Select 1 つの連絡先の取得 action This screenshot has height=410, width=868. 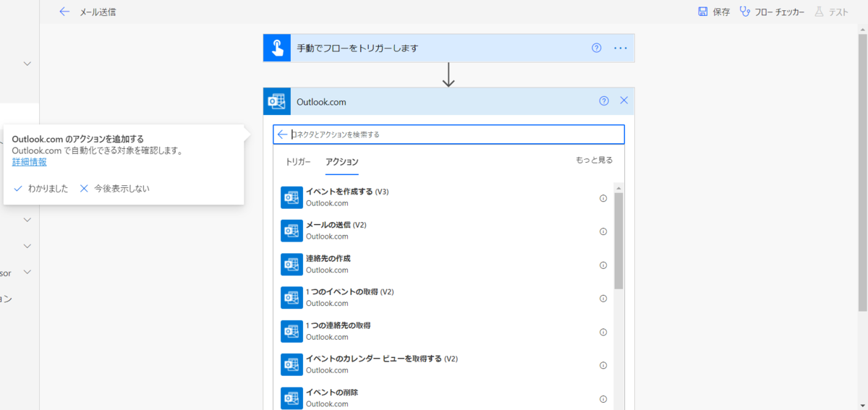pyautogui.click(x=443, y=331)
